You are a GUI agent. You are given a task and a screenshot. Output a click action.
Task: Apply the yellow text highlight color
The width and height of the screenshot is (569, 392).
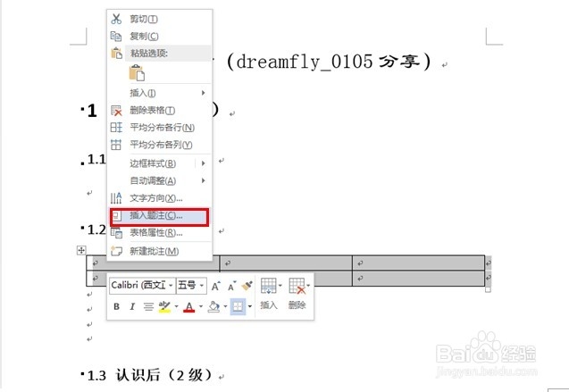[164, 307]
